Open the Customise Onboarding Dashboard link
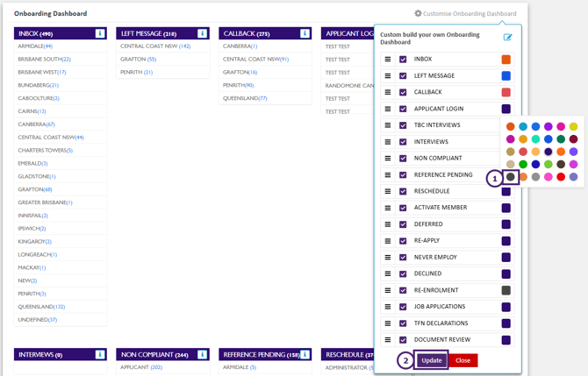This screenshot has height=376, width=588. pos(470,13)
